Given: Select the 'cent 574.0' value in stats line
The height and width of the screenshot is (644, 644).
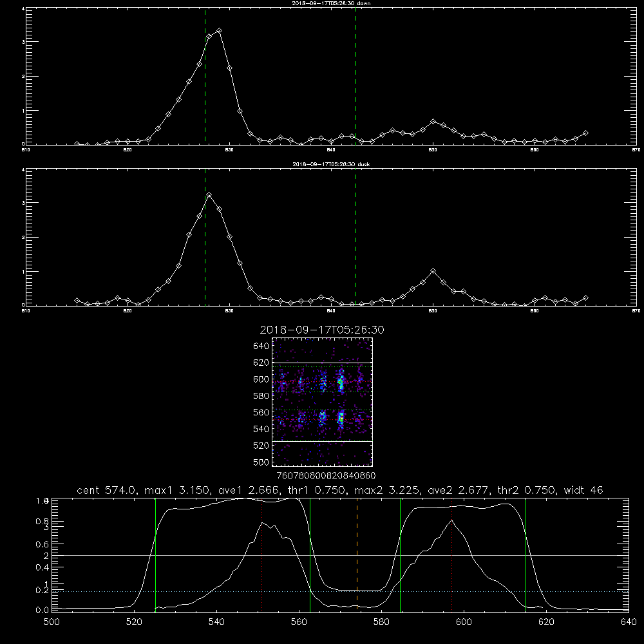Looking at the screenshot, I should click(107, 490).
